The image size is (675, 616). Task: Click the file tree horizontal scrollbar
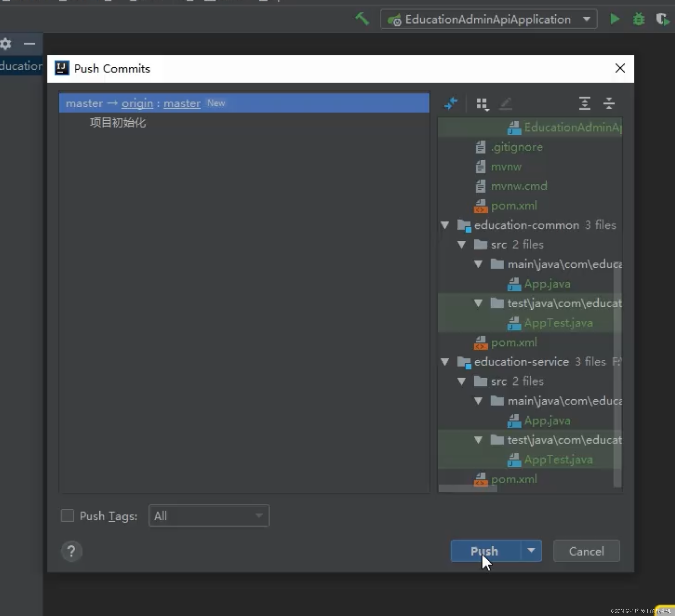coord(468,489)
